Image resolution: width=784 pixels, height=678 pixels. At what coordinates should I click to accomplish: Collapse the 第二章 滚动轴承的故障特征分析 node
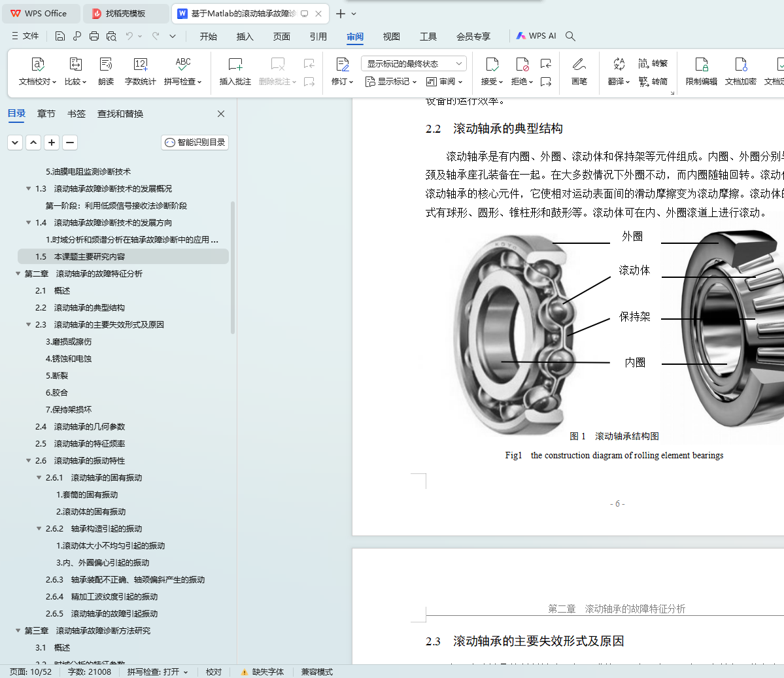coord(18,273)
